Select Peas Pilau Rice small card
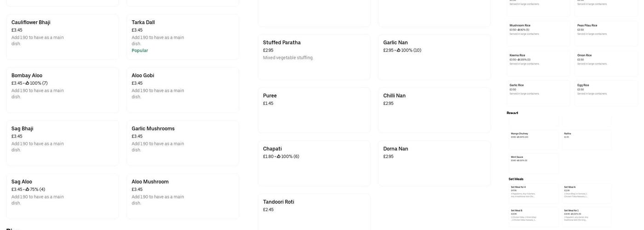 coord(606,33)
